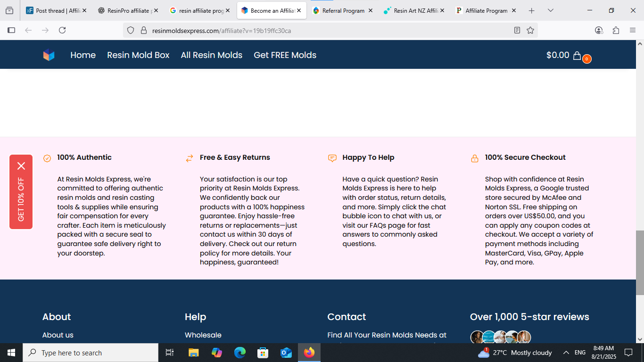Go back with the browser back arrow

pyautogui.click(x=28, y=30)
